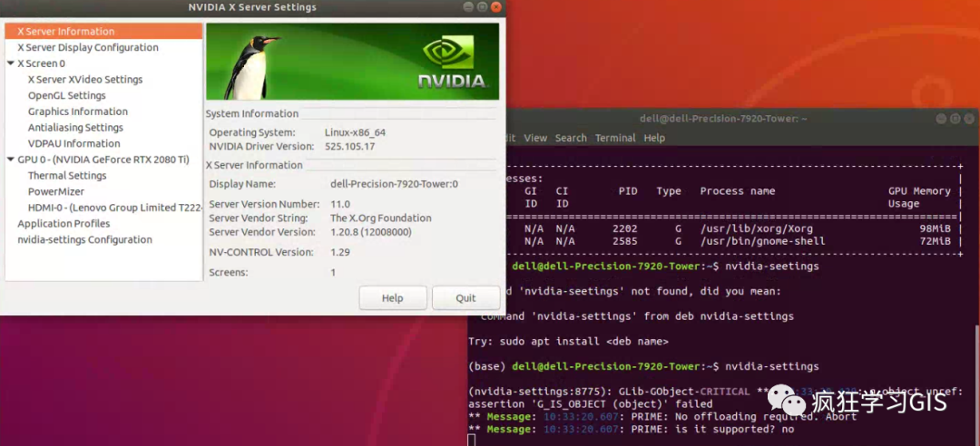Viewport: 980px width, 446px height.
Task: Click display name dell-Precision-7920-Tower:0
Action: tap(395, 184)
